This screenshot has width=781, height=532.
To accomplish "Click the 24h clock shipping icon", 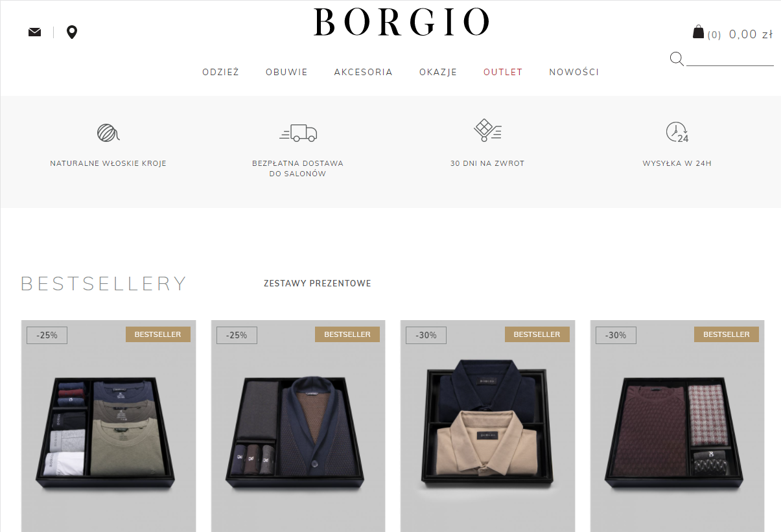I will pos(677,132).
